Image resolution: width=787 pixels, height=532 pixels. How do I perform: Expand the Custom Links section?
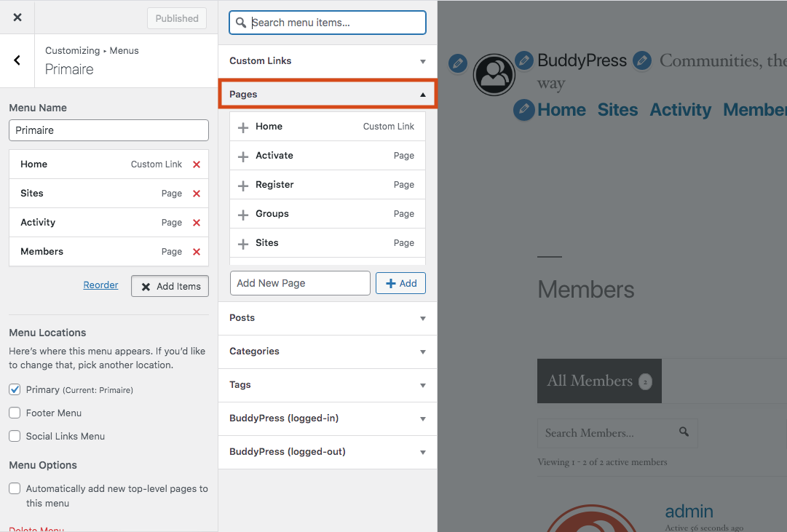pos(327,61)
